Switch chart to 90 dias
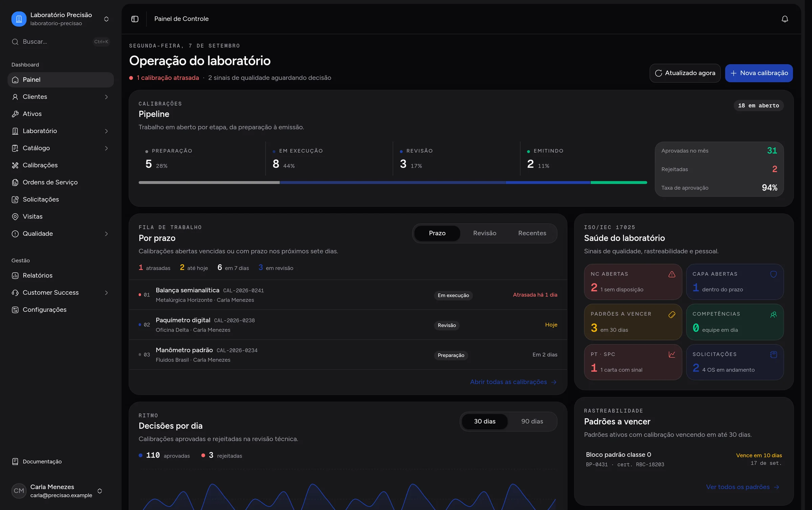The width and height of the screenshot is (812, 510). (532, 422)
